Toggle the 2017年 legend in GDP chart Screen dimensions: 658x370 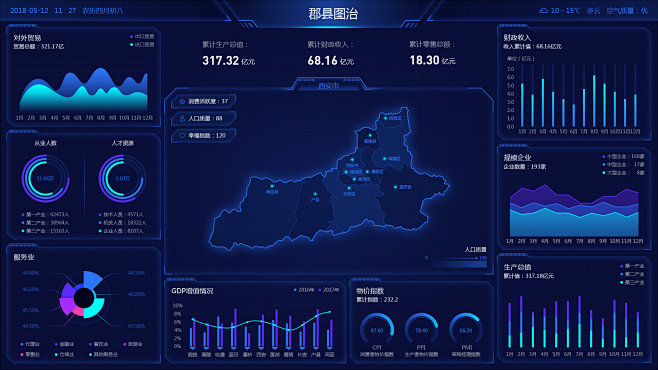pyautogui.click(x=329, y=290)
